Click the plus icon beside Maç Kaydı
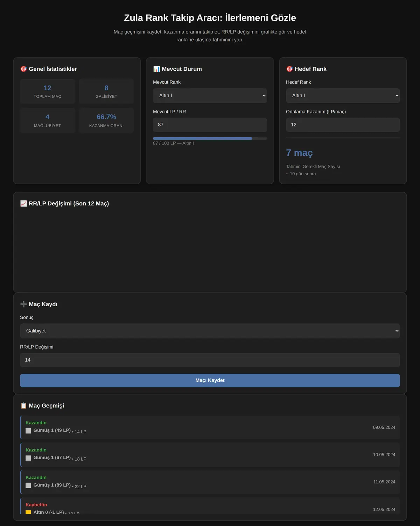Screen dimensions: 420x526 (23, 304)
